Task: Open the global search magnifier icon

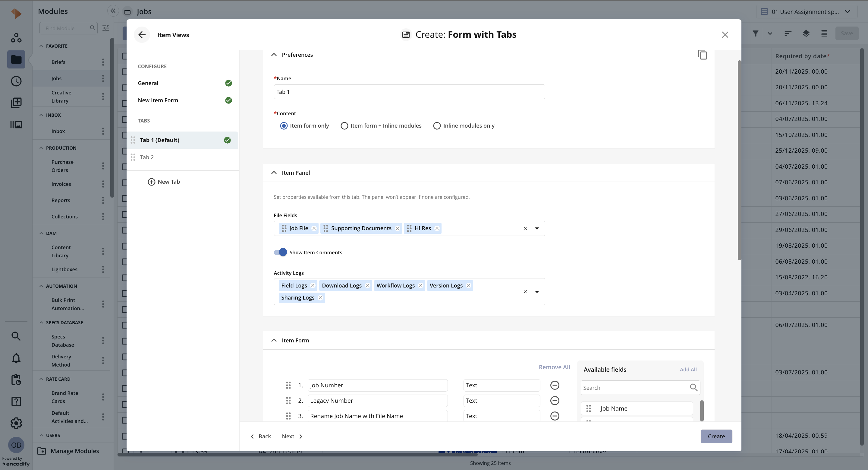Action: (16, 336)
